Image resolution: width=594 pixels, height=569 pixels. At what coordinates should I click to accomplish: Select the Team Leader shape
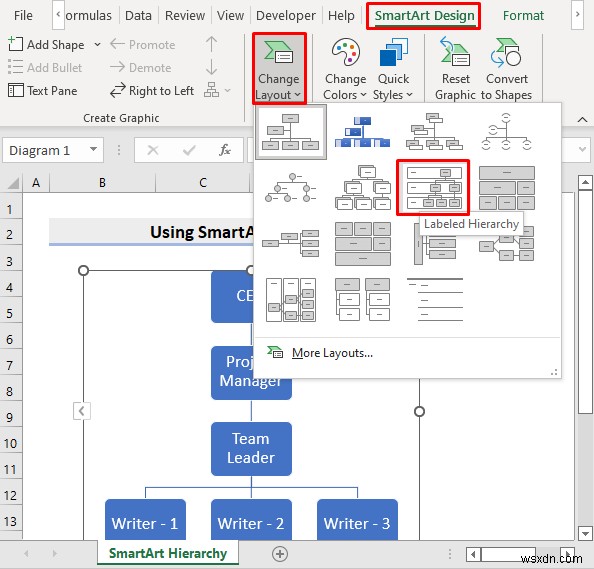[x=251, y=449]
